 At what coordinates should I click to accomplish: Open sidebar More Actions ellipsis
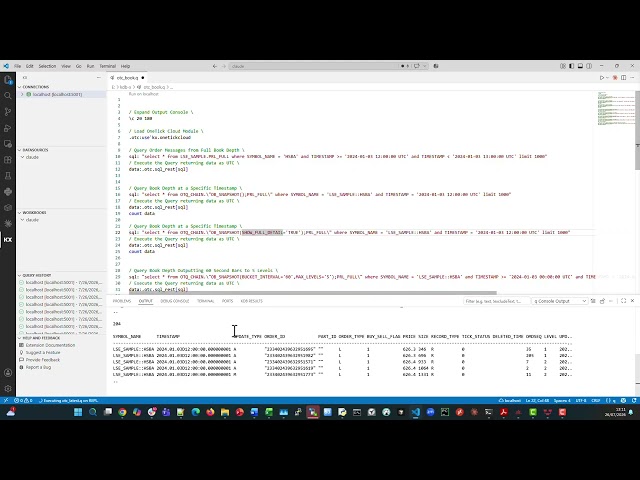[x=99, y=78]
